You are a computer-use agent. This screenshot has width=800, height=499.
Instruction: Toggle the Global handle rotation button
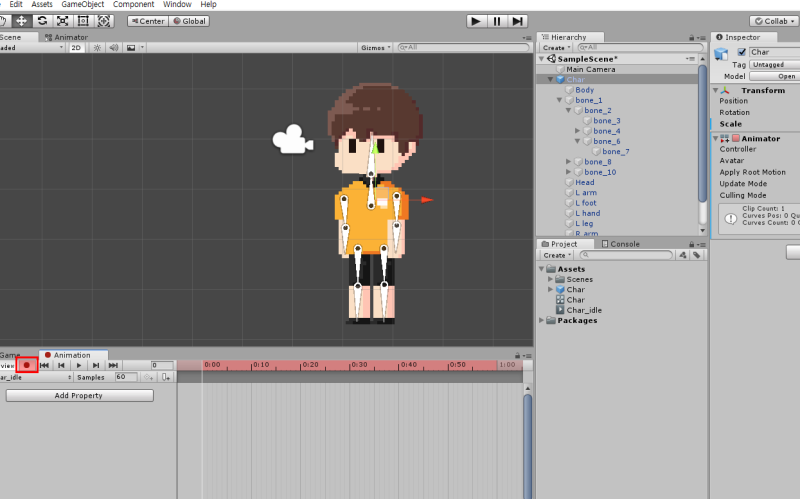[x=189, y=21]
